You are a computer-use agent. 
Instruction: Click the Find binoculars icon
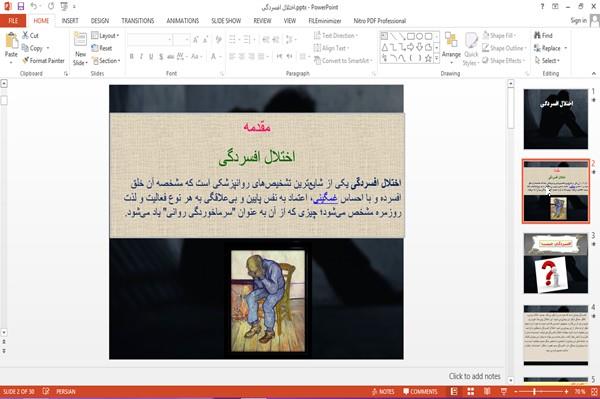(538, 35)
